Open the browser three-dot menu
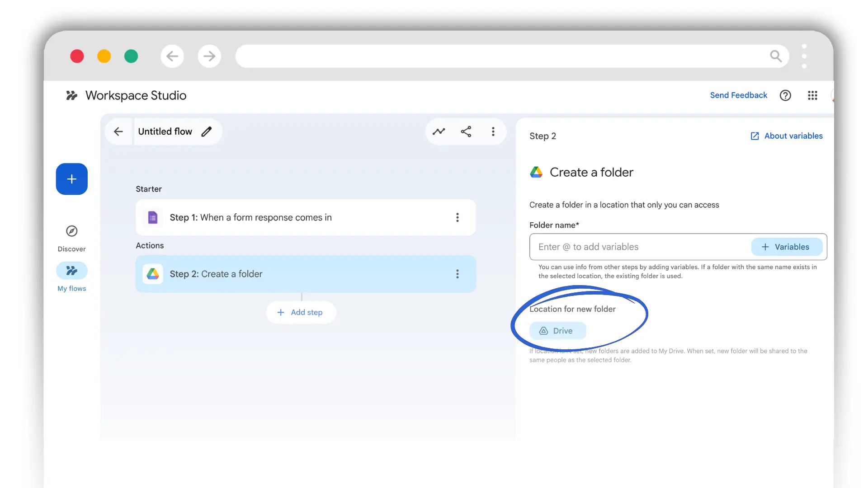Viewport: 868px width, 488px height. 805,56
